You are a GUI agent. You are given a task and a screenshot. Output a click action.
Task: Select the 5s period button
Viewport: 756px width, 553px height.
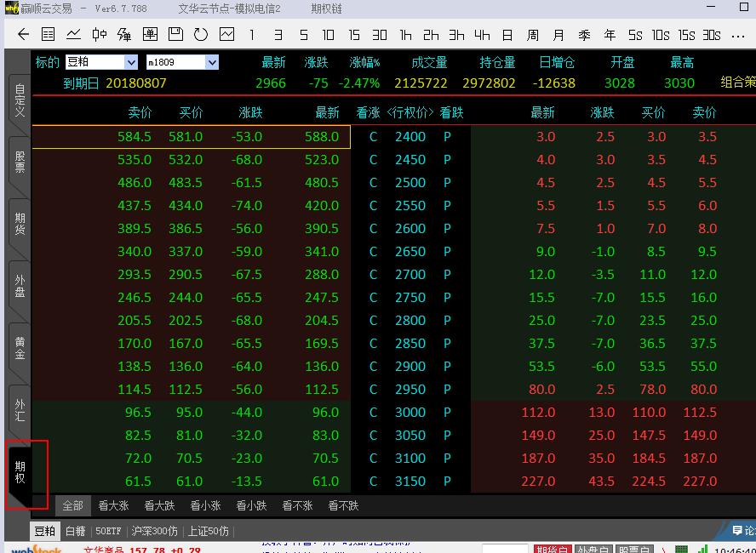click(635, 35)
